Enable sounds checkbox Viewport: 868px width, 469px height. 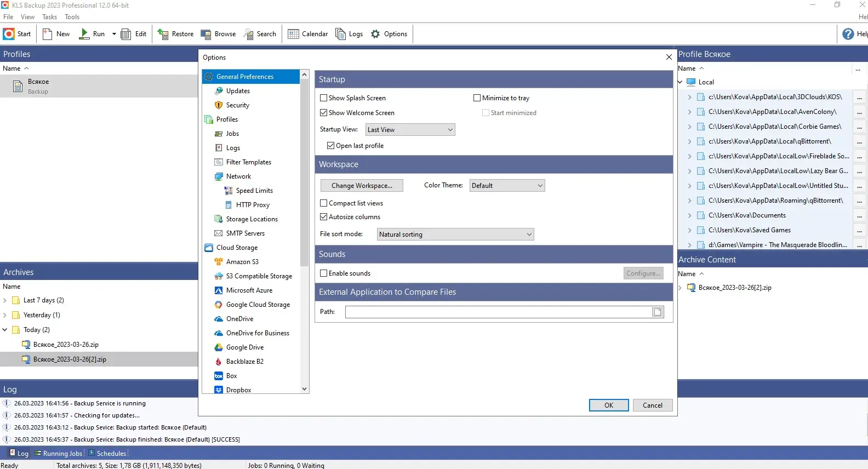[324, 273]
